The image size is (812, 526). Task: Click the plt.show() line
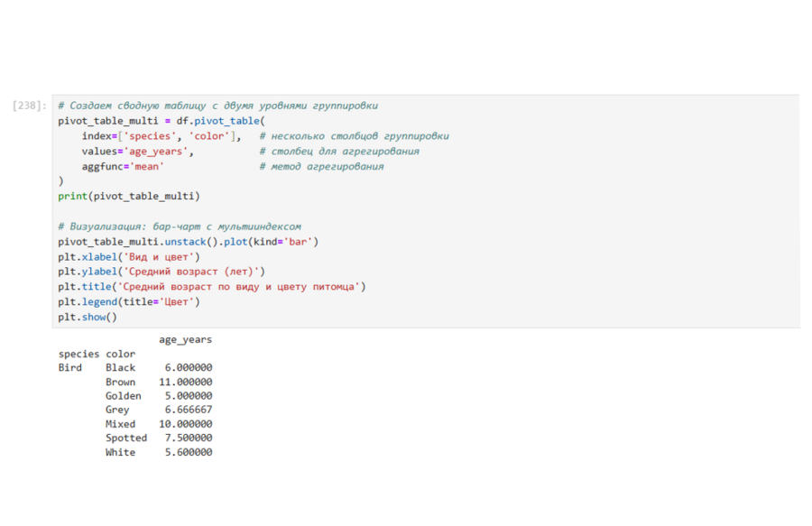click(x=88, y=318)
